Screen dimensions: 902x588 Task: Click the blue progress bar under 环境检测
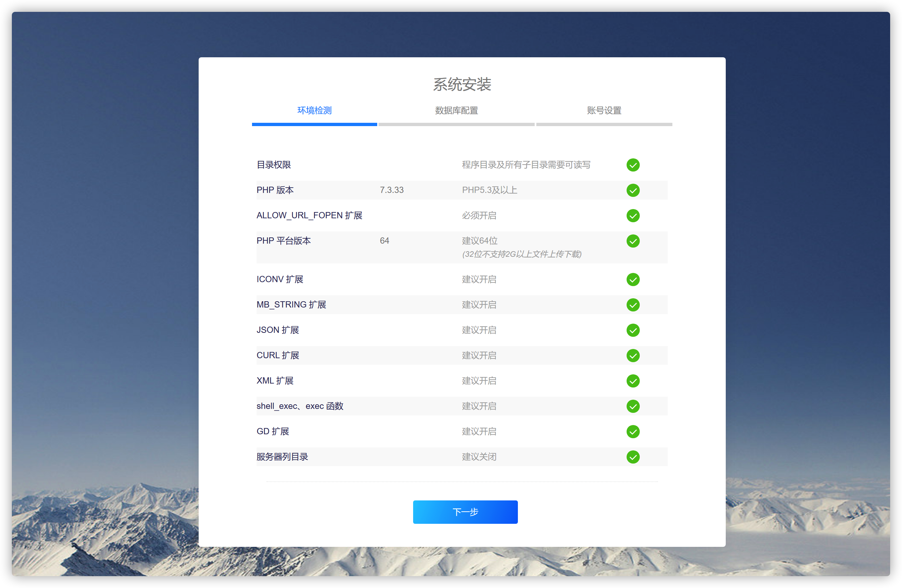pos(314,124)
